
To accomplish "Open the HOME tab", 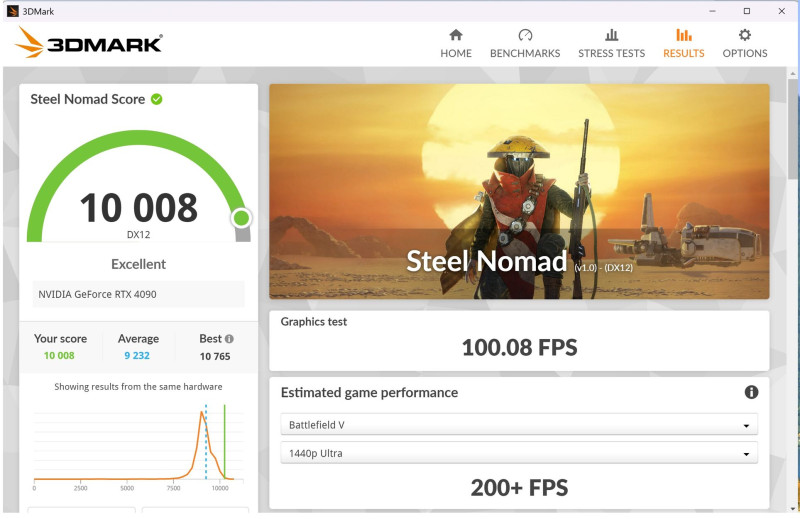I will (456, 44).
